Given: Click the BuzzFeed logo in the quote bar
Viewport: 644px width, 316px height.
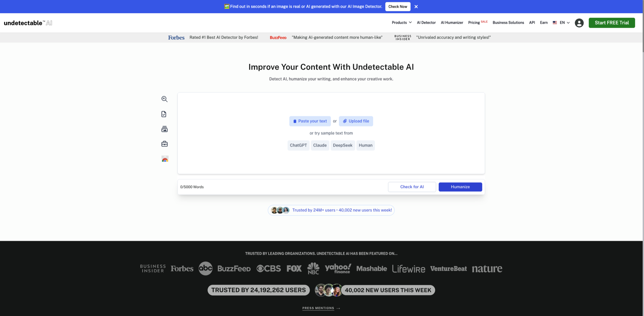Looking at the screenshot, I should [x=278, y=37].
